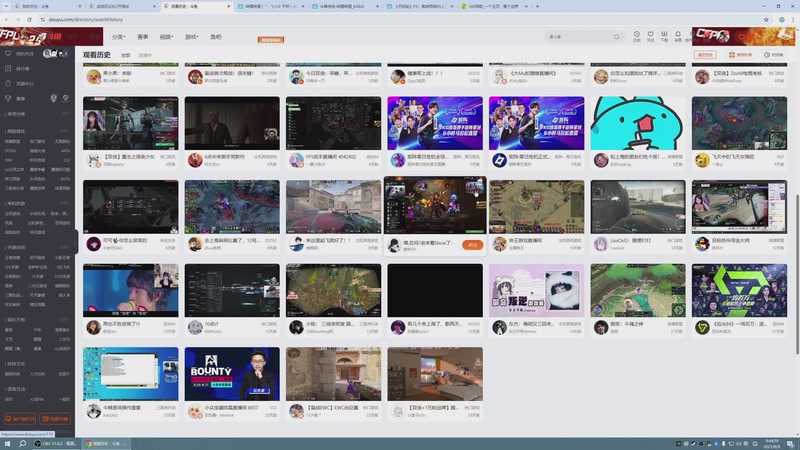This screenshot has height=450, width=800.
Task: Bookmark page with the star icon
Action: pos(766,19)
